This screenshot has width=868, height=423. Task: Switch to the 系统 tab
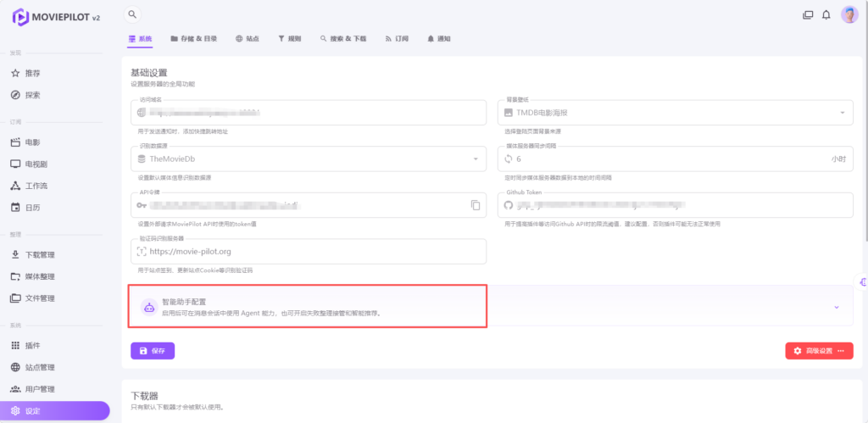coord(140,39)
